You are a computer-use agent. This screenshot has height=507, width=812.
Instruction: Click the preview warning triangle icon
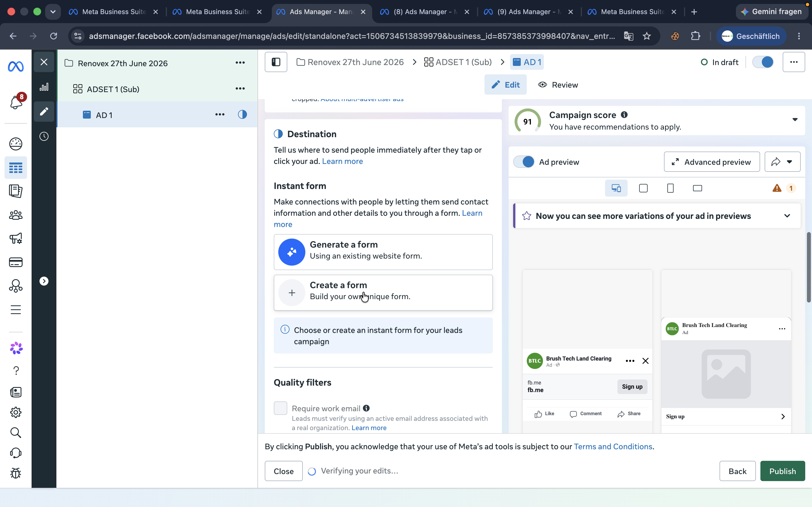click(x=777, y=188)
